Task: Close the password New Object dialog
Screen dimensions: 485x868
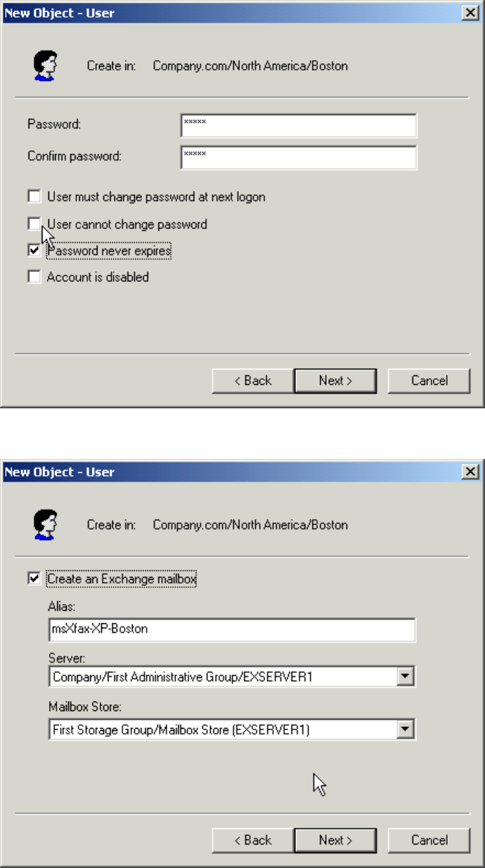Action: 472,13
